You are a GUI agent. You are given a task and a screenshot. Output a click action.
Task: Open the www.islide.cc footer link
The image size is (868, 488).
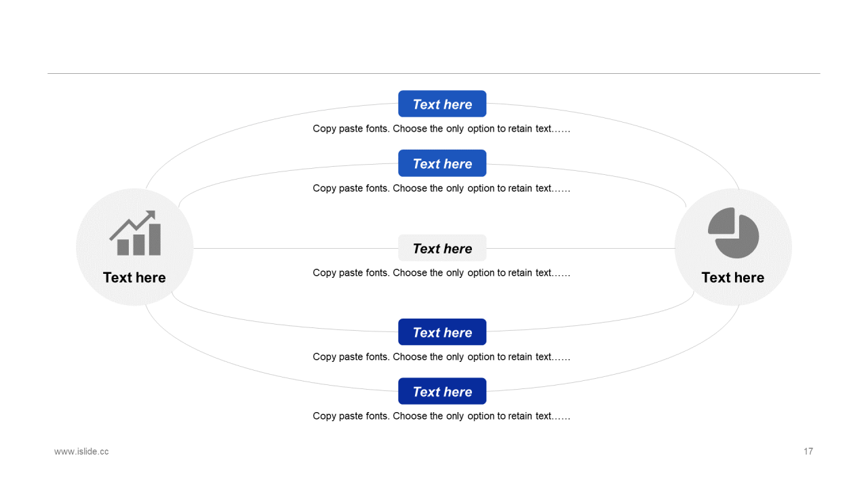81,451
